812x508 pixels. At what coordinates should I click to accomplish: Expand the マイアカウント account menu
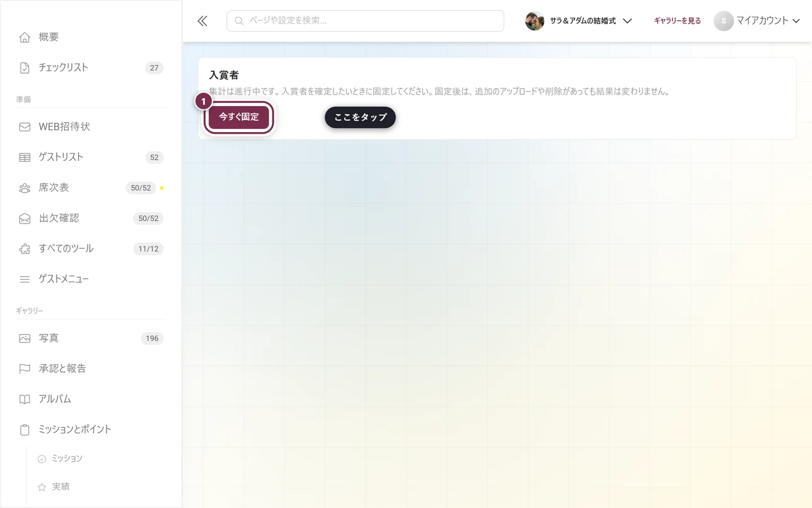coord(757,21)
